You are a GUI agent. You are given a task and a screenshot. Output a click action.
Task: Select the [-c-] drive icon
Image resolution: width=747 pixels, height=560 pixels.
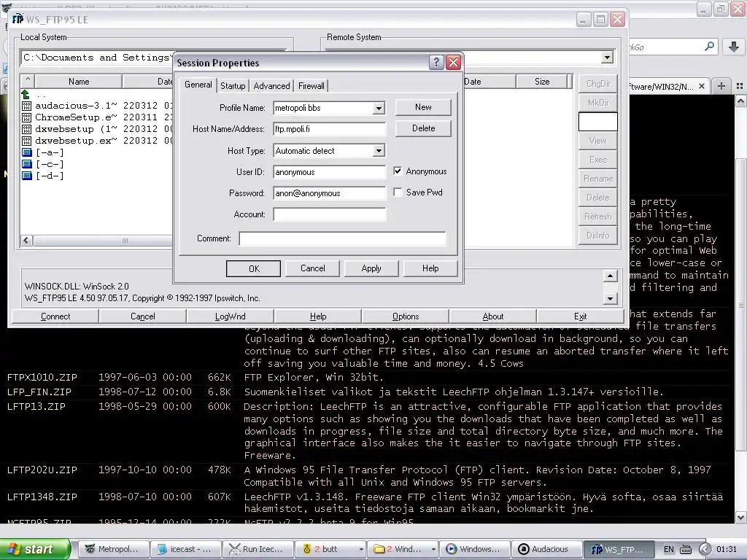pos(27,164)
